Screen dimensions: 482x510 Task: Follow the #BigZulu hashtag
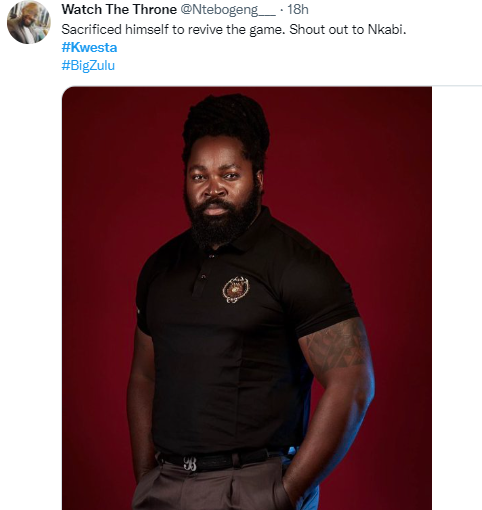88,65
